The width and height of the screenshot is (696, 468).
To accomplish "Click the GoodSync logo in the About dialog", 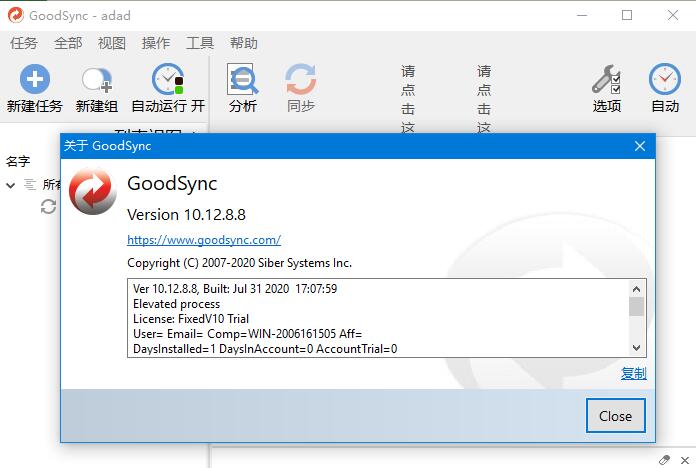I will click(x=92, y=191).
